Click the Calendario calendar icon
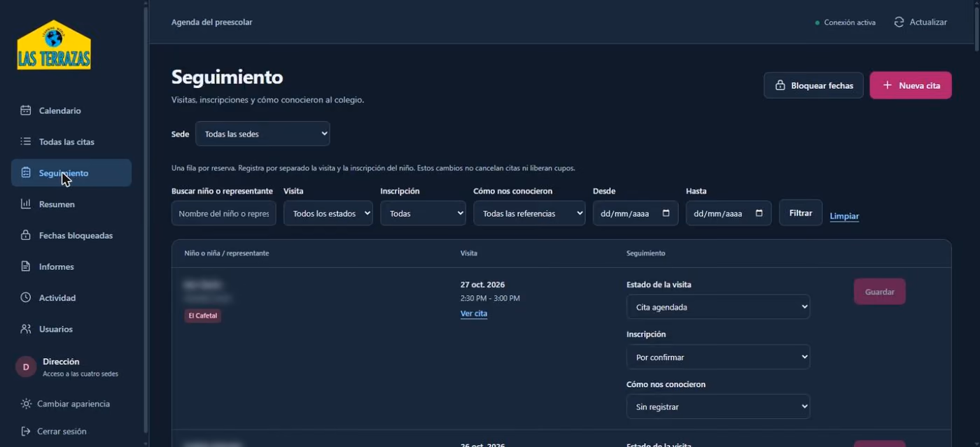The width and height of the screenshot is (980, 447). tap(26, 111)
